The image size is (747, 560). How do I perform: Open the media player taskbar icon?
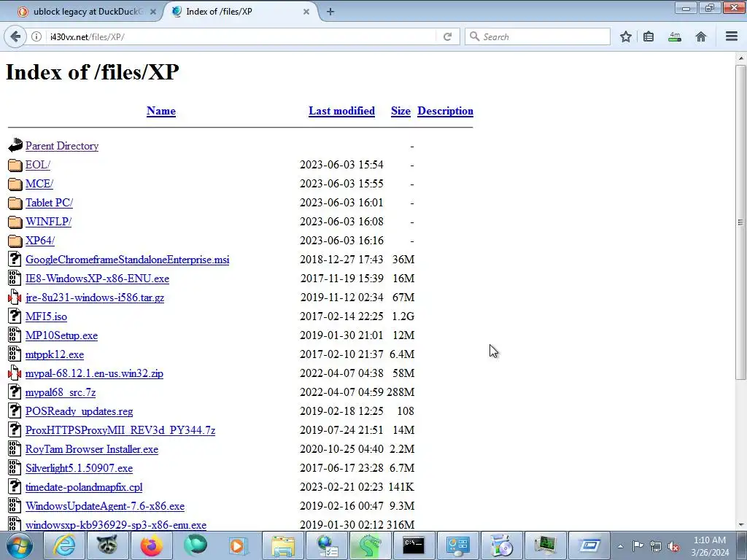click(x=238, y=545)
